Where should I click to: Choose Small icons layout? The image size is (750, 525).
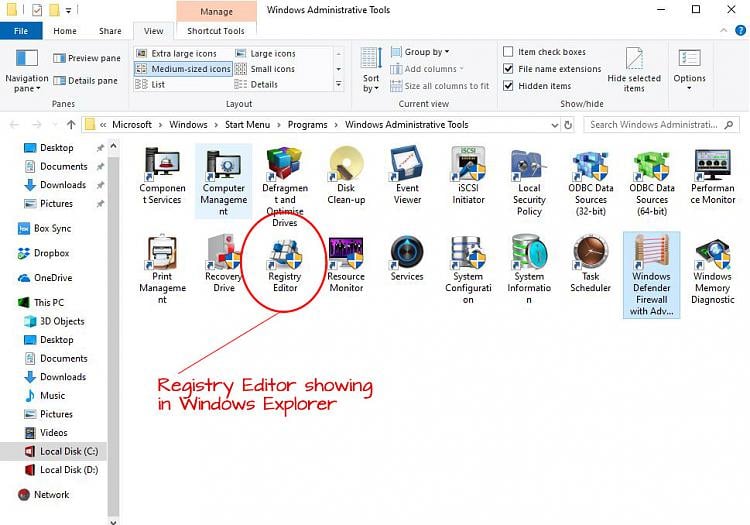(x=265, y=69)
